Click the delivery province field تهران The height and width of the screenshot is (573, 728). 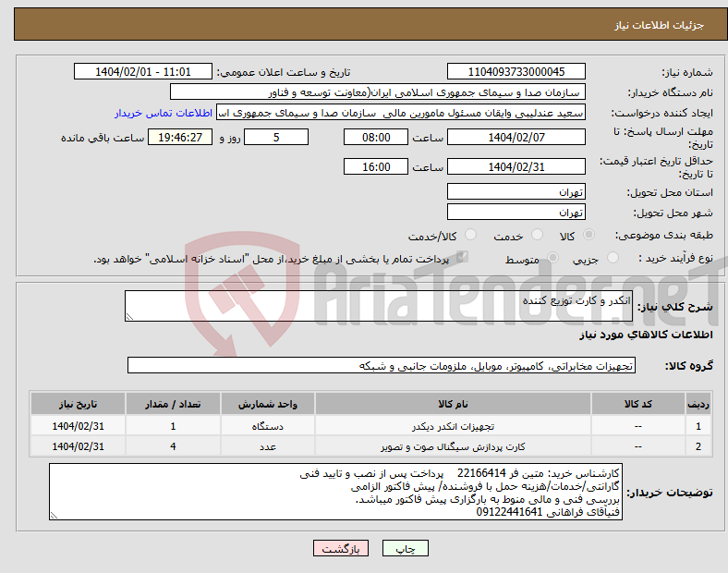coord(516,191)
